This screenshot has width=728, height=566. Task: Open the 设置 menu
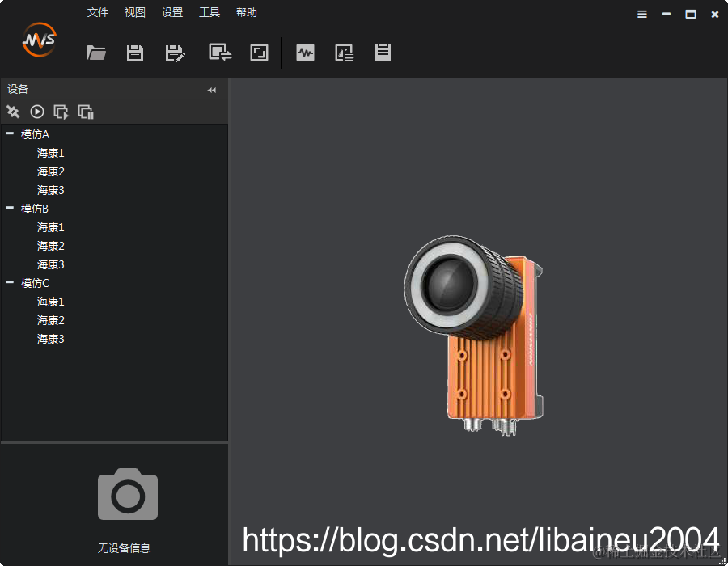(172, 12)
